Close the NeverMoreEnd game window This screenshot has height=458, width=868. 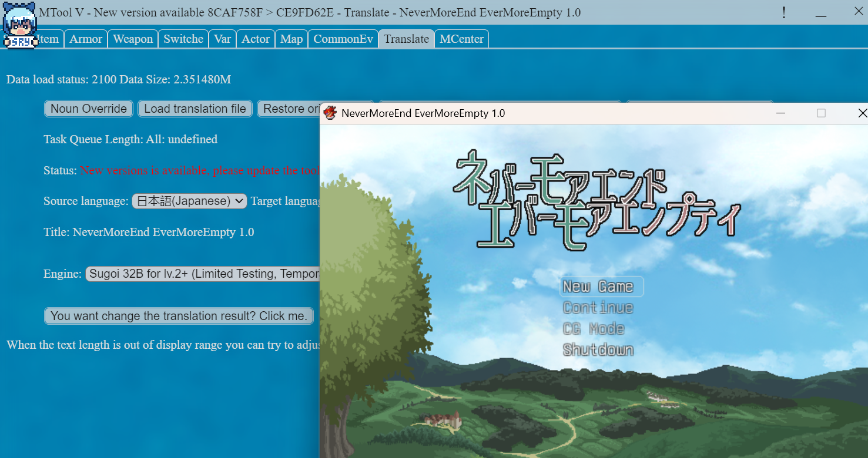tap(862, 113)
